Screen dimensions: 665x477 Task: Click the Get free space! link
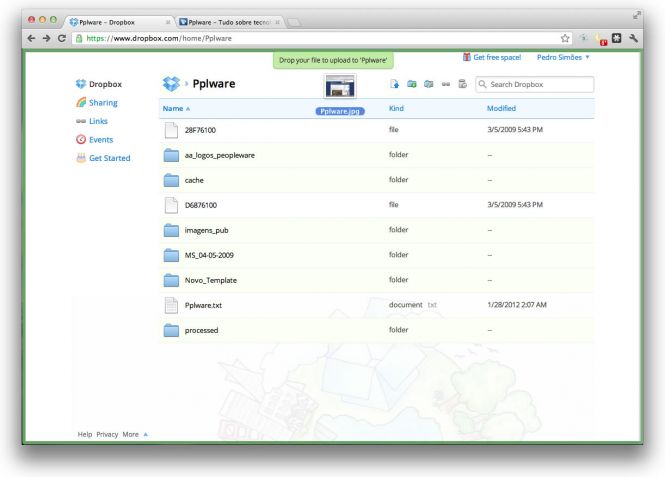tap(497, 57)
